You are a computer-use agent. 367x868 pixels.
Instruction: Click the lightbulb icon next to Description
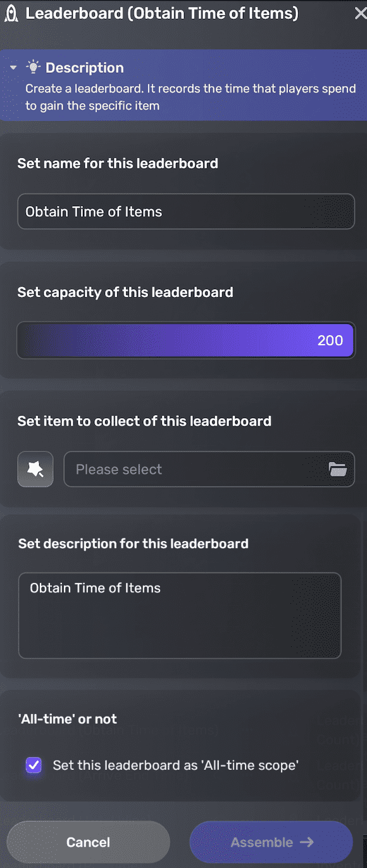[x=34, y=67]
